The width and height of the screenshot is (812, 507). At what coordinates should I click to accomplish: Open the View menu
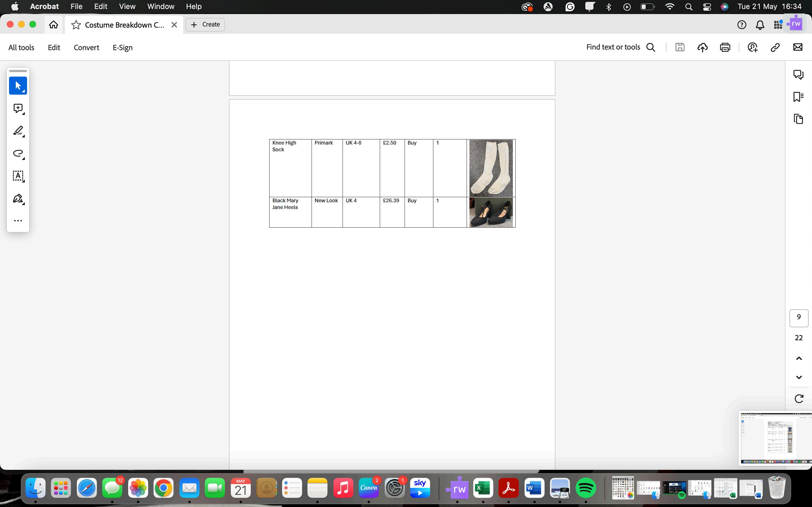pos(127,6)
